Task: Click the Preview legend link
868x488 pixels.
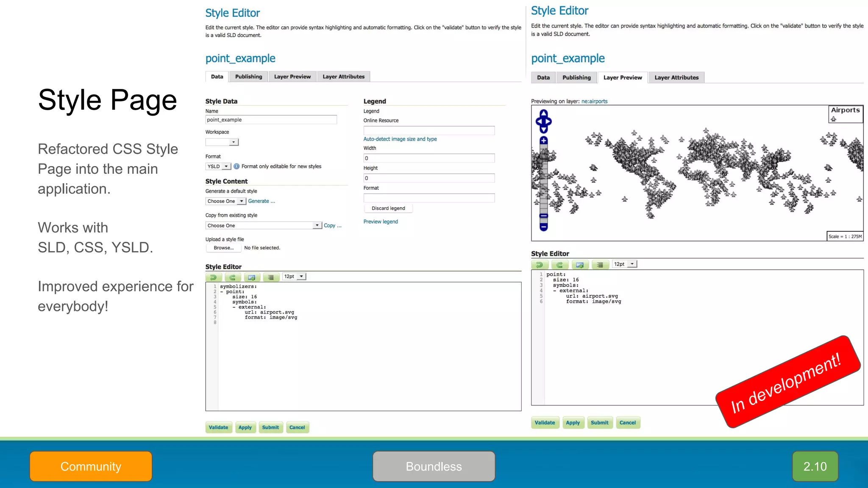Action: coord(381,222)
